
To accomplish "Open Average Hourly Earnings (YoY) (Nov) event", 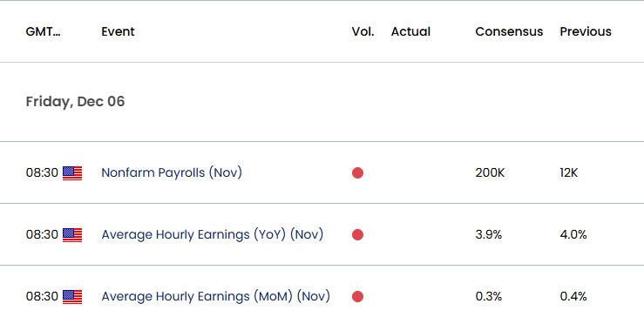I will [x=213, y=234].
